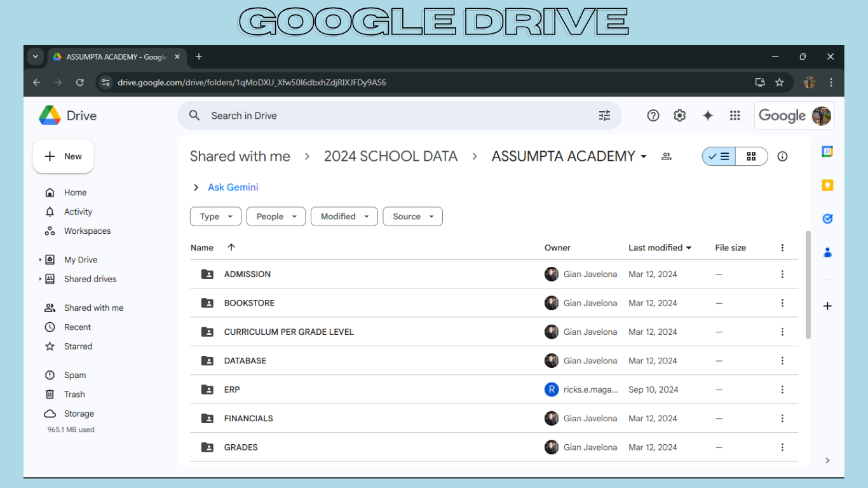Switch to list layout view

point(719,156)
